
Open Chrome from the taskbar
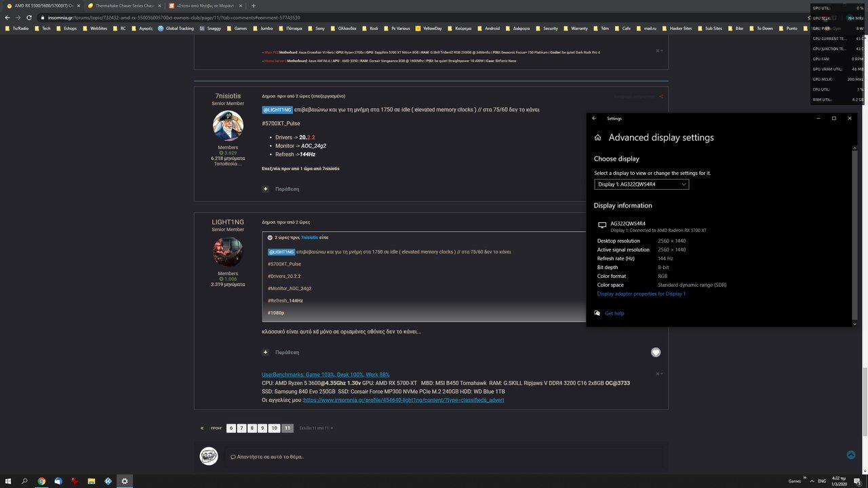point(41,481)
